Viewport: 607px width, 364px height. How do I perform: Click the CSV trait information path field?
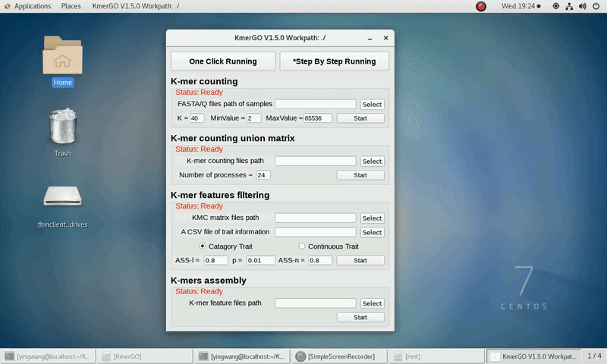click(316, 232)
